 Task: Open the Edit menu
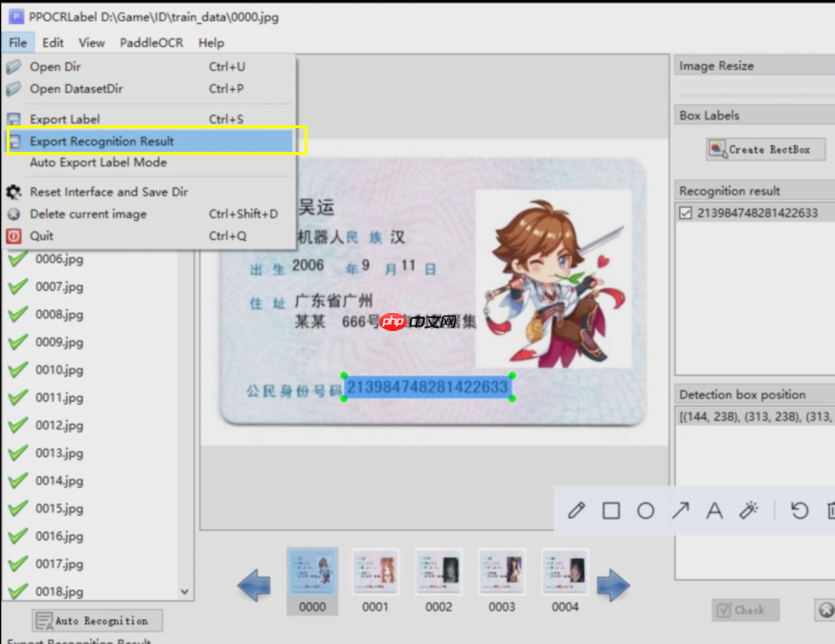pos(53,42)
